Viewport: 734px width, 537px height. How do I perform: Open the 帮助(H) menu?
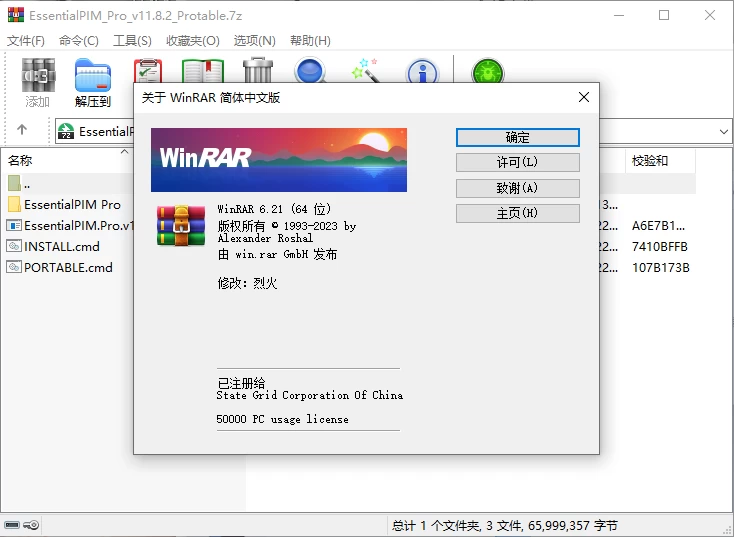click(x=310, y=41)
